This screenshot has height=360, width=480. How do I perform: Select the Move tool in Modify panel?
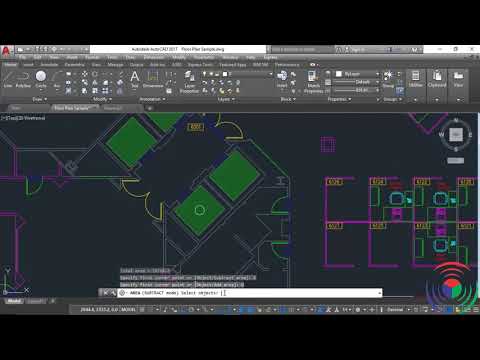pyautogui.click(x=85, y=74)
